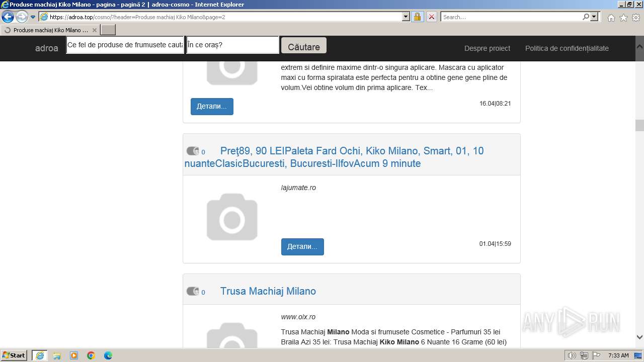Open Windows Media Player taskbar icon
Image resolution: width=644 pixels, height=362 pixels.
tap(74, 355)
